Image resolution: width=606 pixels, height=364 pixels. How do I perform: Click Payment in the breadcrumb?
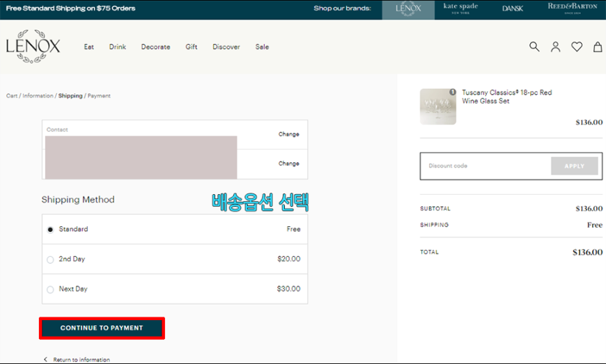[99, 96]
